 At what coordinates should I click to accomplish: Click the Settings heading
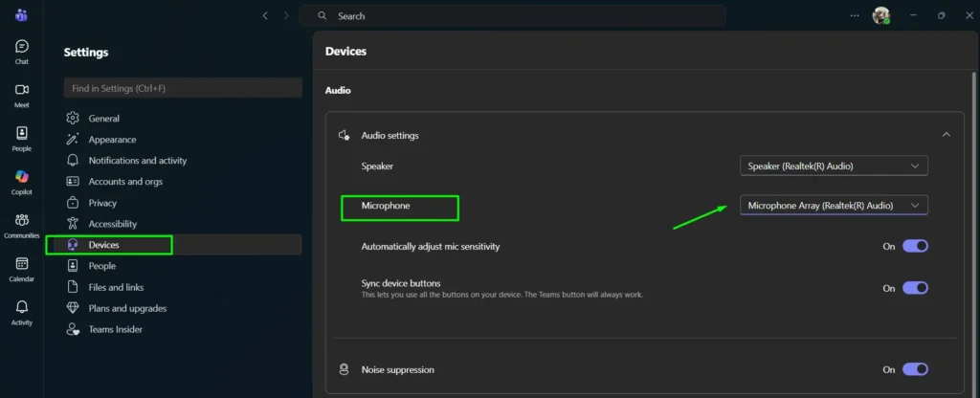[x=85, y=53]
